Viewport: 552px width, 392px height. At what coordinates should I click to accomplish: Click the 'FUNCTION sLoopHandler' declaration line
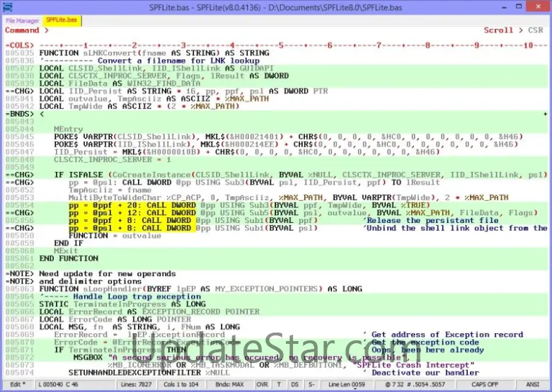[201, 289]
